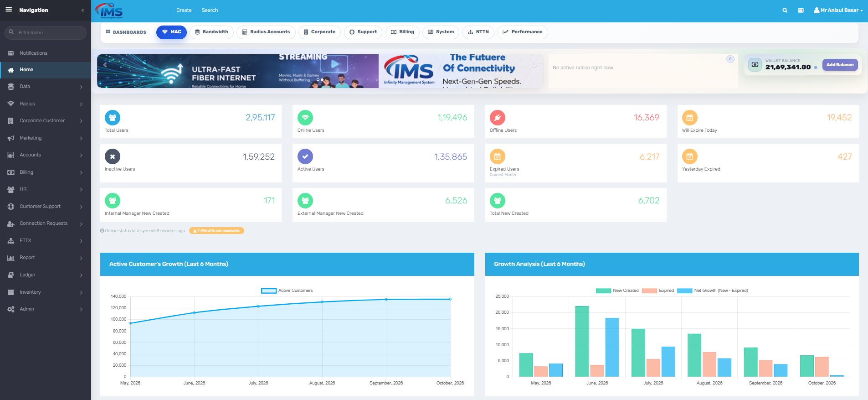Toggle Net Growth legend series
Screen dimensions: 868x400
click(713, 291)
